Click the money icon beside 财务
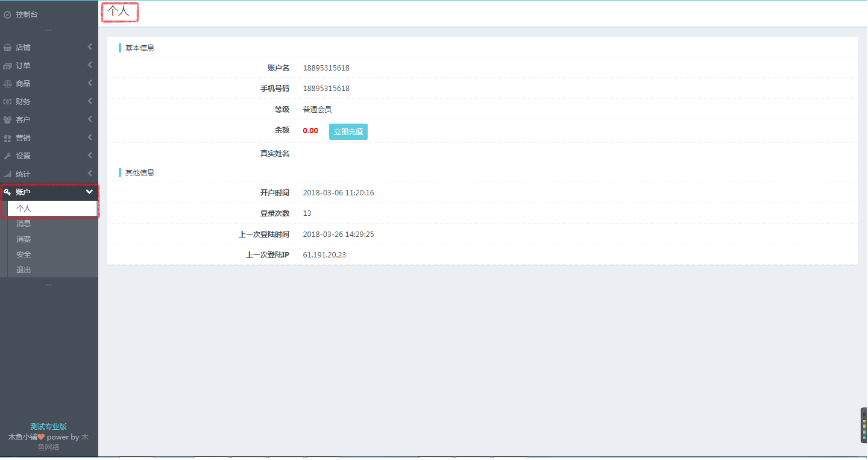The height and width of the screenshot is (460, 868). tap(7, 102)
